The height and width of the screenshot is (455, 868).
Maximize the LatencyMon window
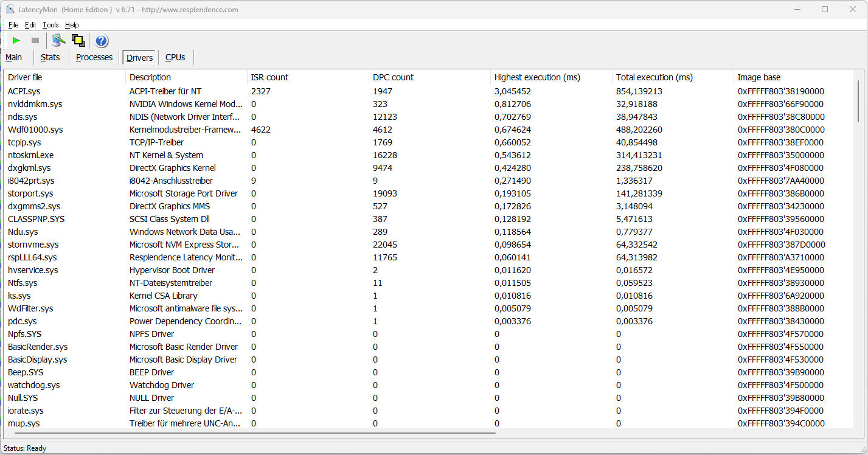tap(825, 9)
